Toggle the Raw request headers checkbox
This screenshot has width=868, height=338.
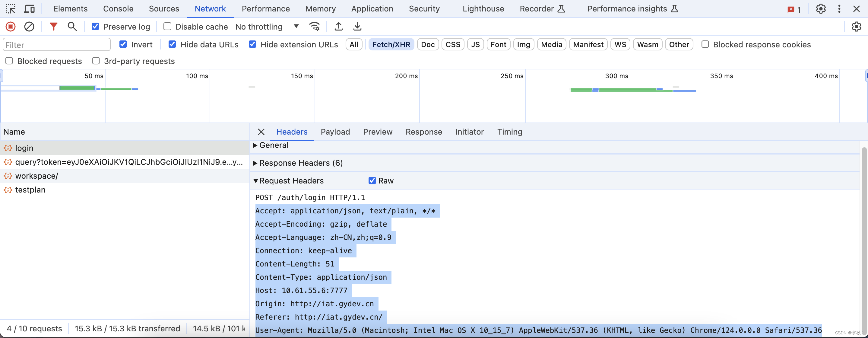(372, 180)
